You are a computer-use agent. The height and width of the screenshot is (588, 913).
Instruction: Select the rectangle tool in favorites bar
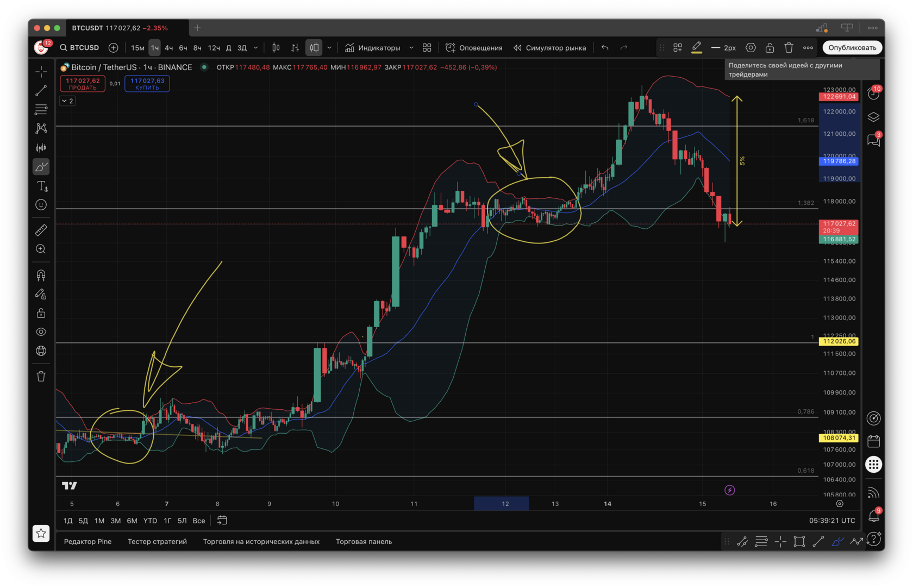click(x=799, y=541)
